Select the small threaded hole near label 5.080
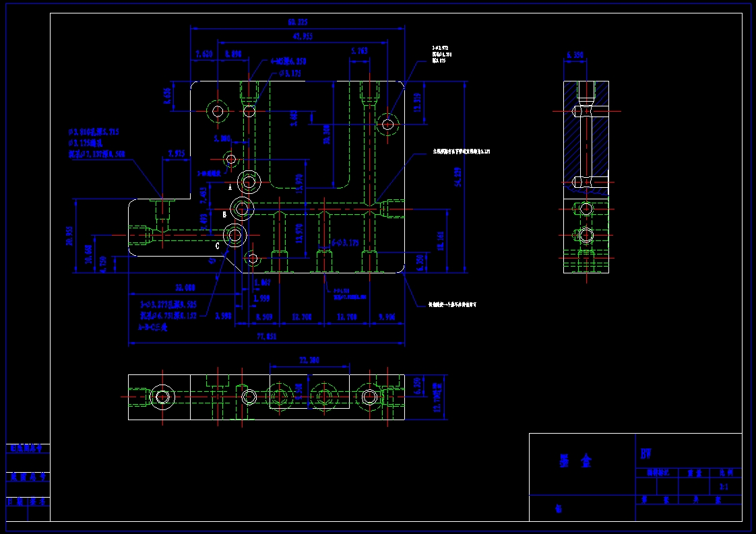Viewport: 756px width, 534px height. pos(230,159)
